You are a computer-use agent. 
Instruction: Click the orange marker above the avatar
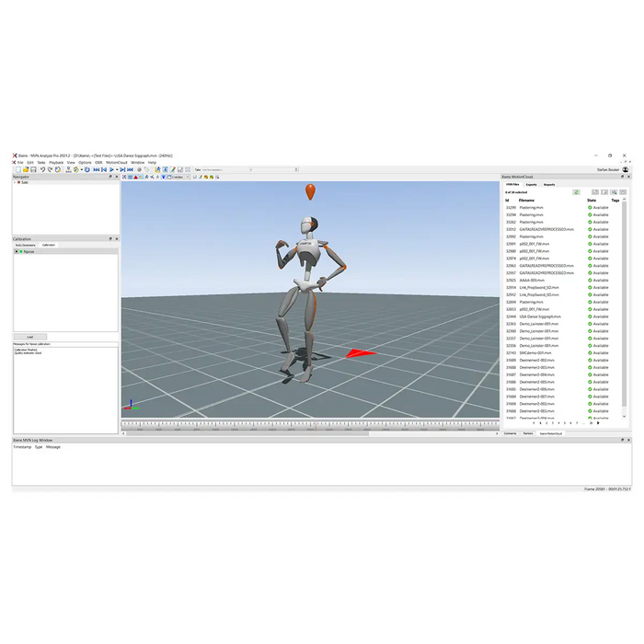(x=310, y=191)
